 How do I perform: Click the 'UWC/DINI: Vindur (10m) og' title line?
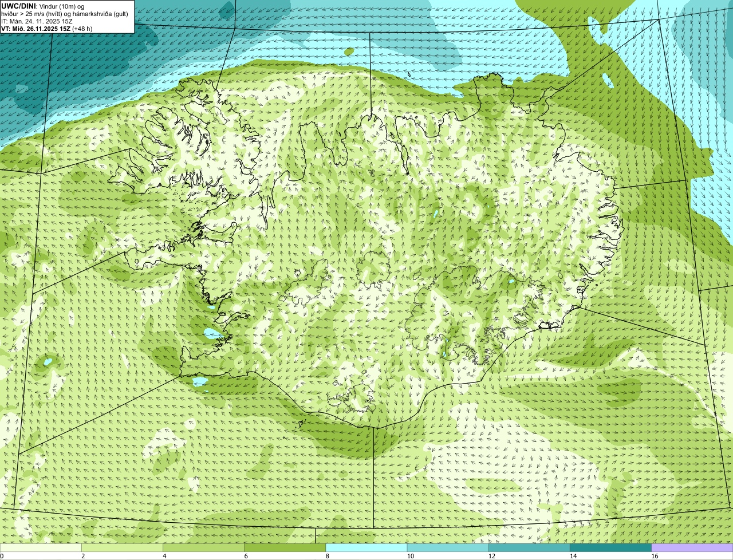point(43,6)
